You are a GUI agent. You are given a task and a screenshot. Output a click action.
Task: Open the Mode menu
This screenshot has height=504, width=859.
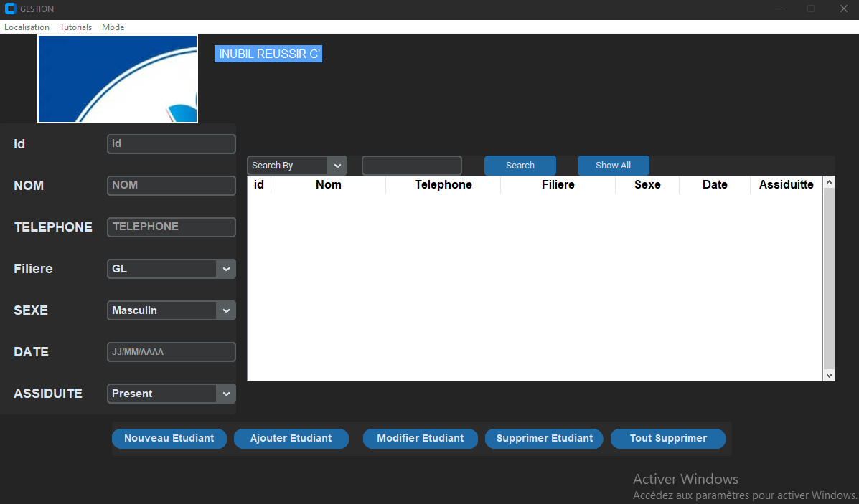113,27
